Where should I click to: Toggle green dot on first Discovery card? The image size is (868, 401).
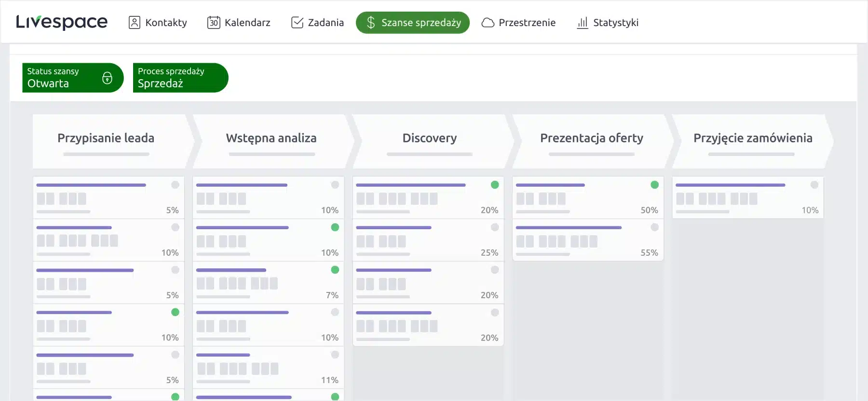point(495,185)
